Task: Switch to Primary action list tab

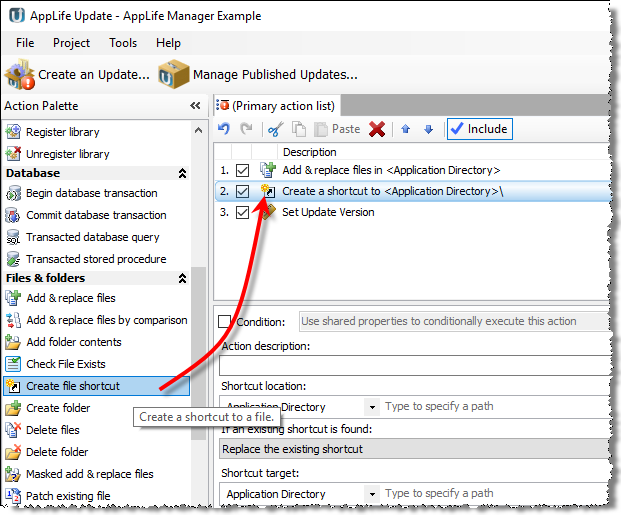Action: [x=276, y=106]
